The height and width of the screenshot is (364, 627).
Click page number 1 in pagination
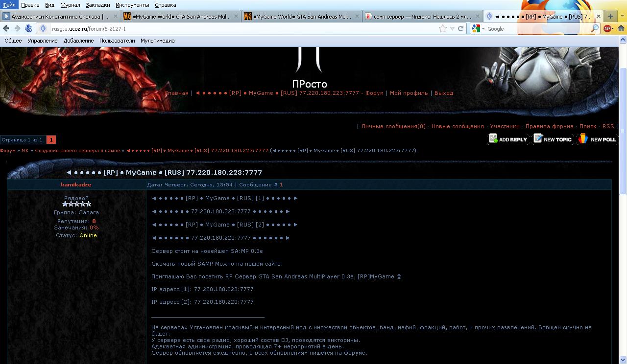[x=51, y=140]
